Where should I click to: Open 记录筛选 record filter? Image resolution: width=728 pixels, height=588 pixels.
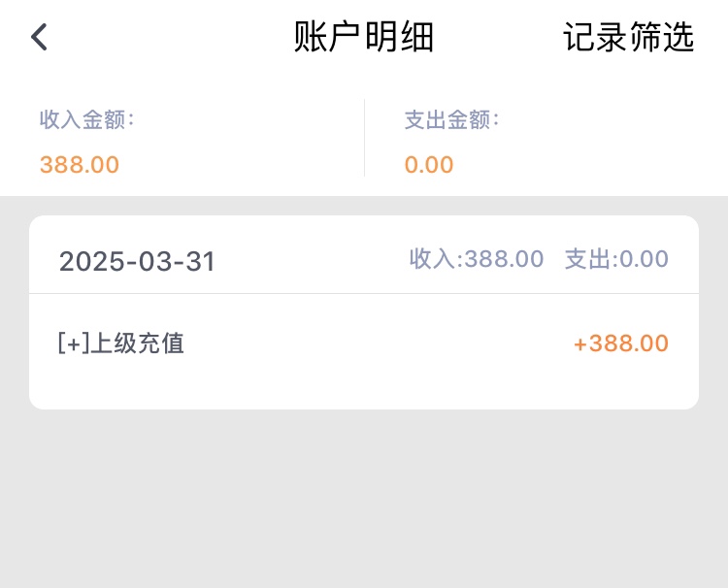pyautogui.click(x=628, y=37)
